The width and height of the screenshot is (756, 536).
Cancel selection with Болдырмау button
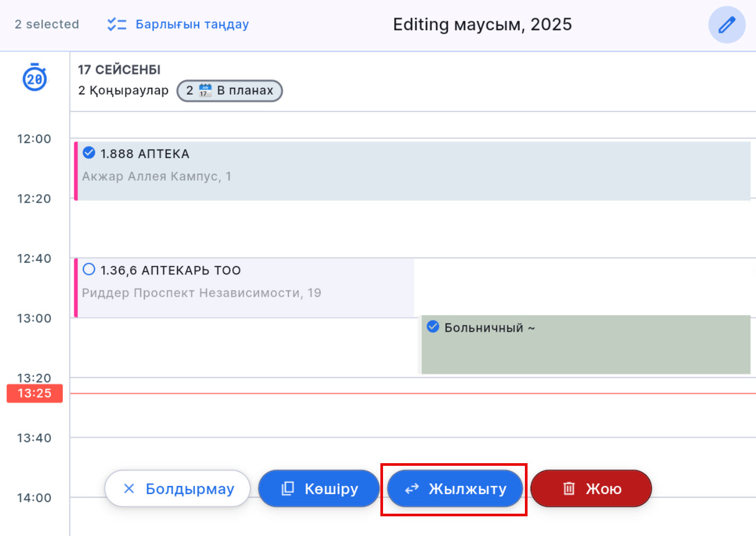pos(177,488)
